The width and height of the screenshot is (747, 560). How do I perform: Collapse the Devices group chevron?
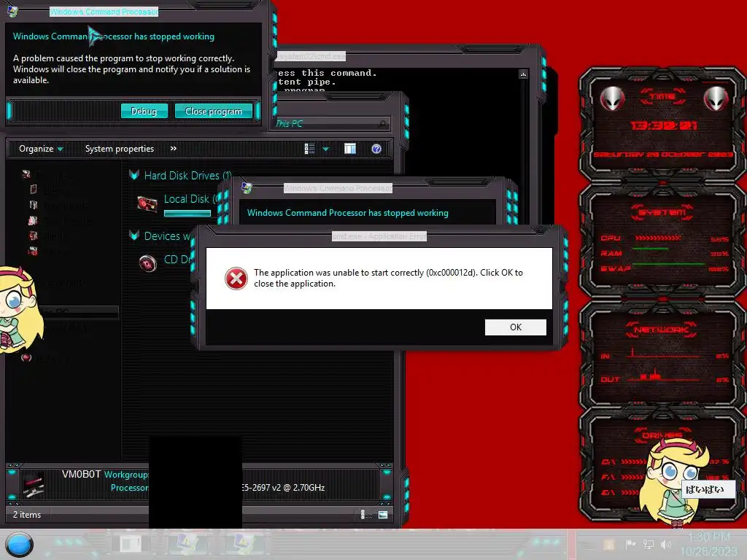pos(134,236)
